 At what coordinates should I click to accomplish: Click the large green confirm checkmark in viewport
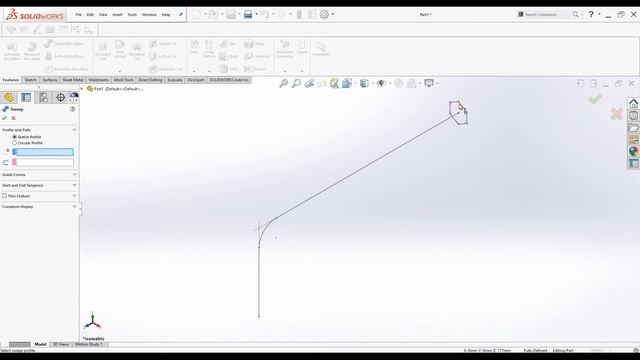[595, 99]
